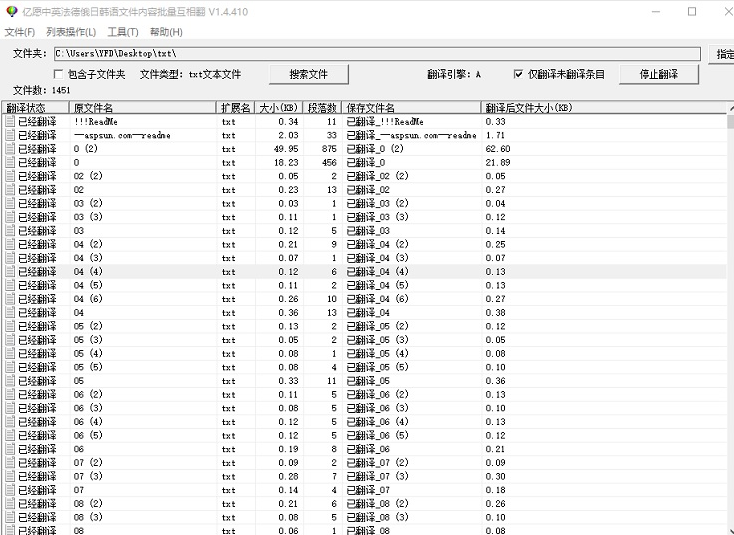Click the size value 18.23

(286, 162)
